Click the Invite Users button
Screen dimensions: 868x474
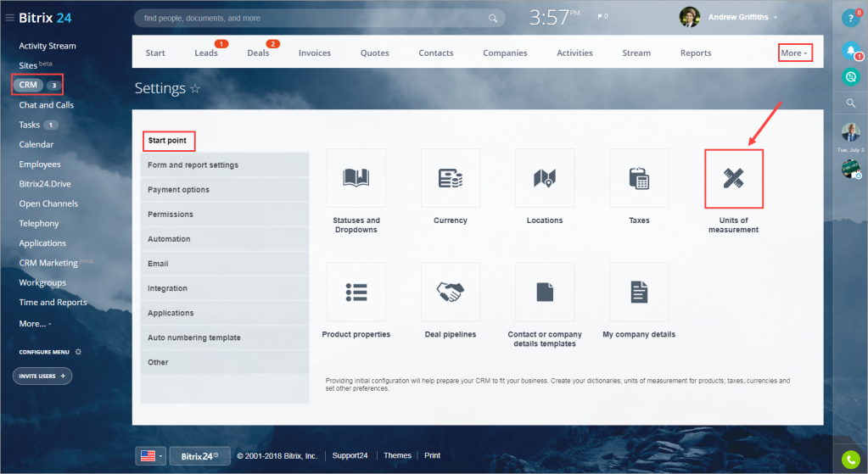[42, 376]
